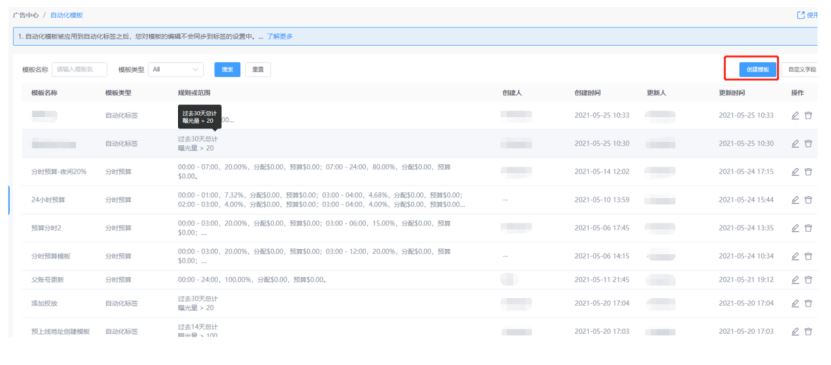Delete the template updated 2021-05-21 19:12
831x365 pixels.
(808, 279)
